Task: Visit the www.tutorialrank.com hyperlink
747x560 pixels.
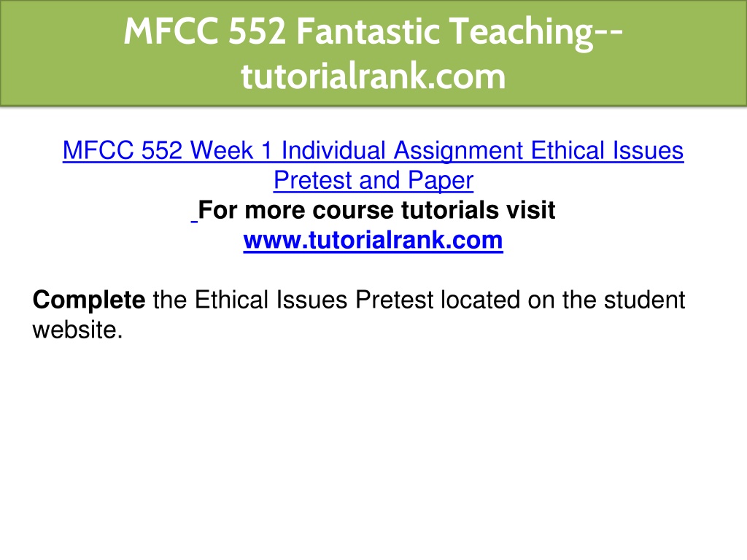Action: [373, 240]
